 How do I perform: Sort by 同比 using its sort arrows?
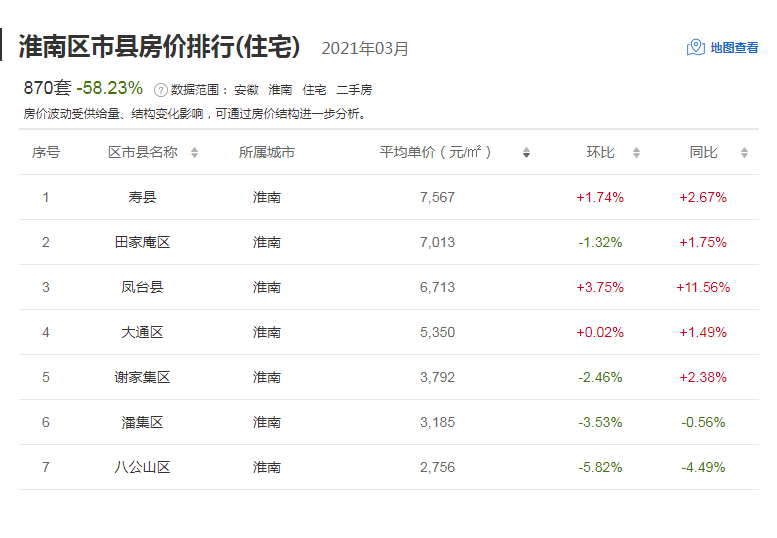point(744,153)
